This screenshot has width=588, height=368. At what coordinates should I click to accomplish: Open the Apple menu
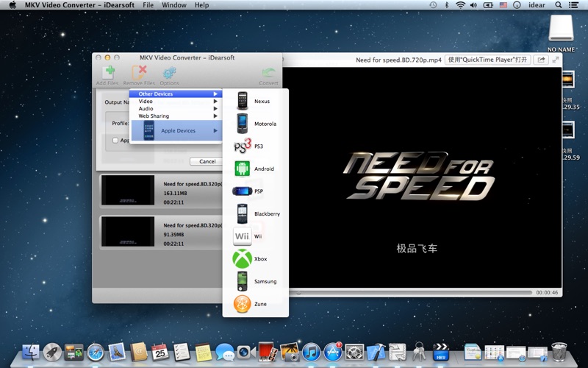tap(12, 5)
